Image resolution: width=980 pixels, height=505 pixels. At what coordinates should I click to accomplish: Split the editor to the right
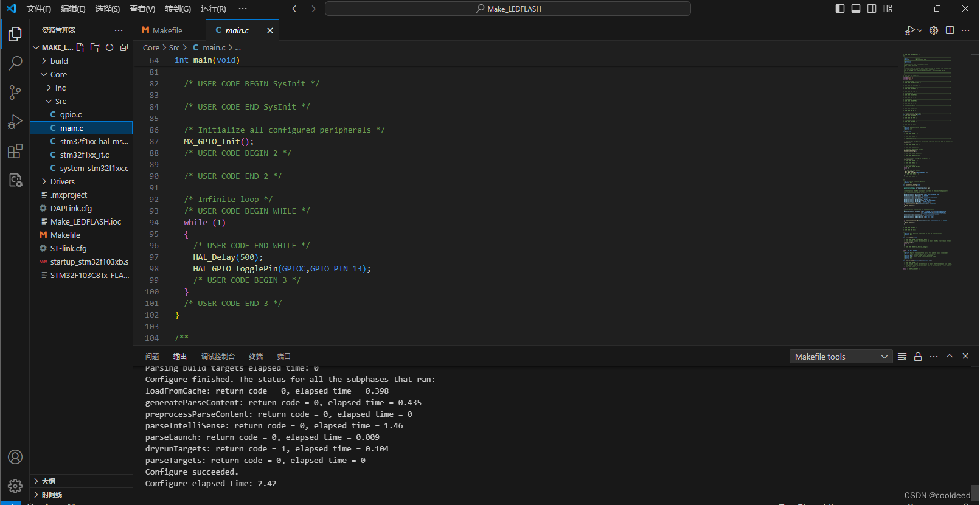click(x=950, y=30)
